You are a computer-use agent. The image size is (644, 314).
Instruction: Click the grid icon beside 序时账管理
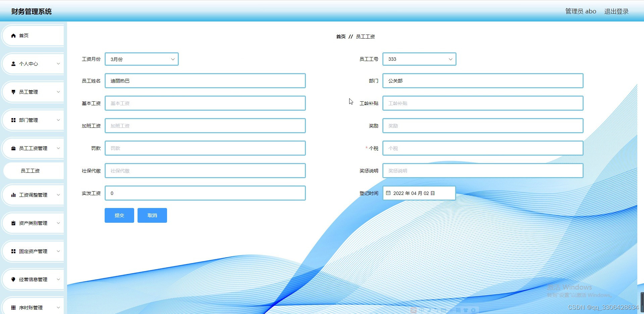(x=13, y=308)
